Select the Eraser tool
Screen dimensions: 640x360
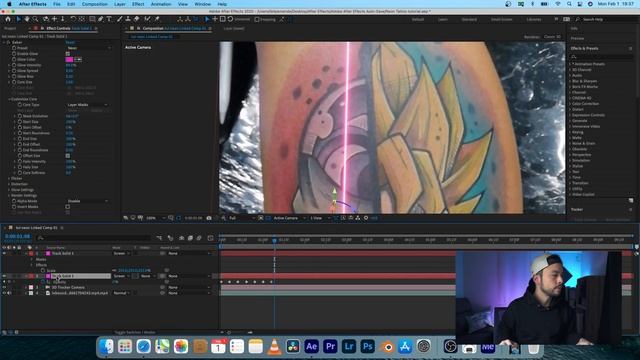pyautogui.click(x=137, y=19)
